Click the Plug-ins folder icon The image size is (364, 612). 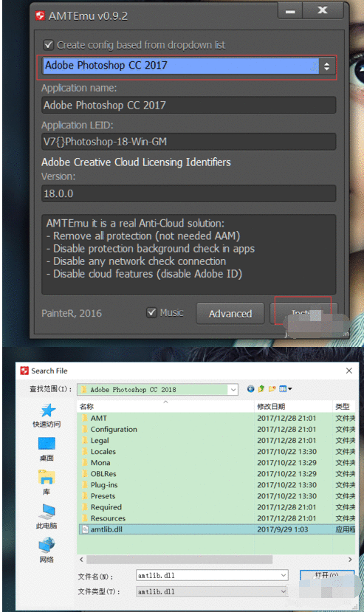click(x=85, y=485)
